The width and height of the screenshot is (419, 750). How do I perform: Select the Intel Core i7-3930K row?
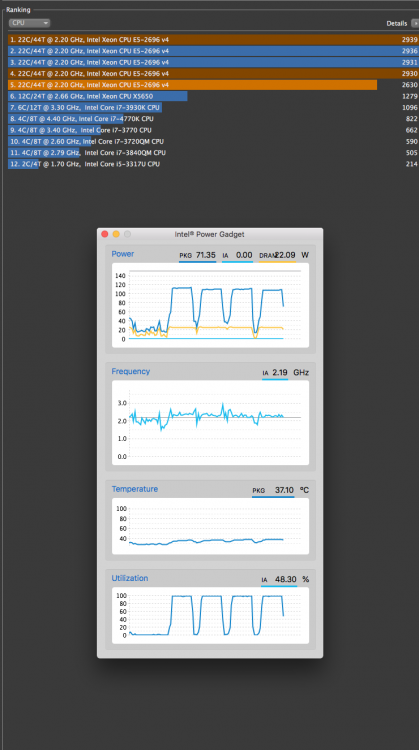pyautogui.click(x=213, y=108)
